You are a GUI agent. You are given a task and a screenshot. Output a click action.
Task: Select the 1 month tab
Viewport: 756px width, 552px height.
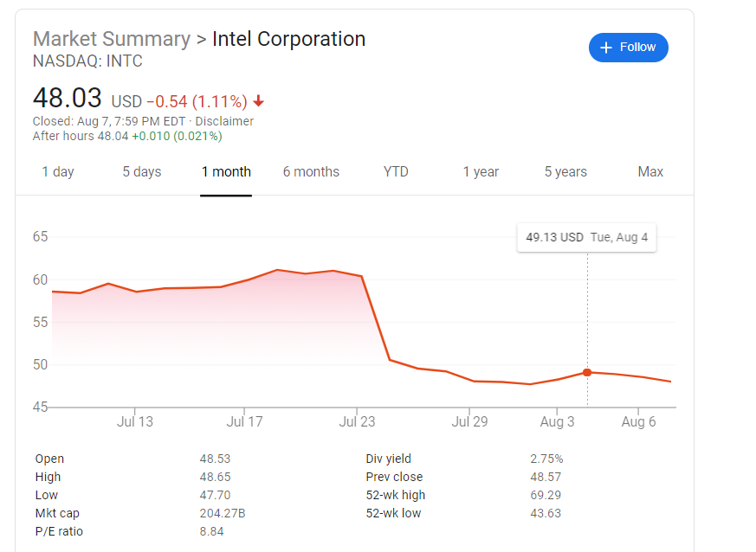226,171
